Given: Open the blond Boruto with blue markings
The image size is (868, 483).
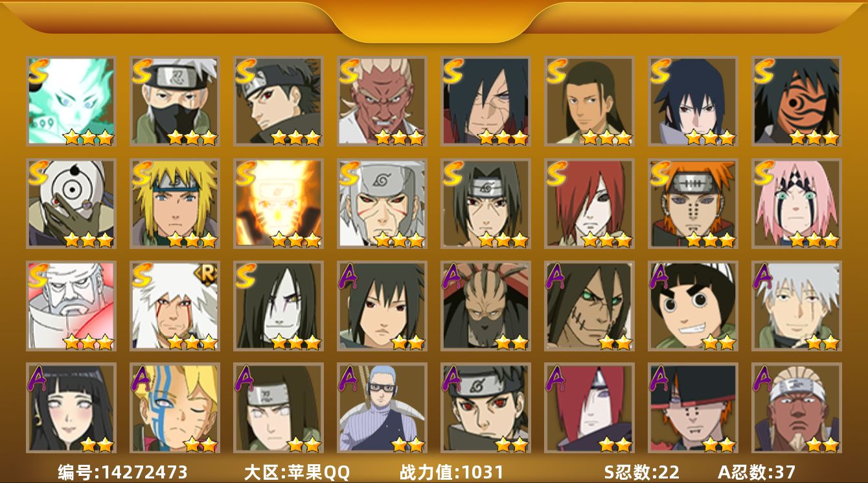Looking at the screenshot, I should (175, 408).
